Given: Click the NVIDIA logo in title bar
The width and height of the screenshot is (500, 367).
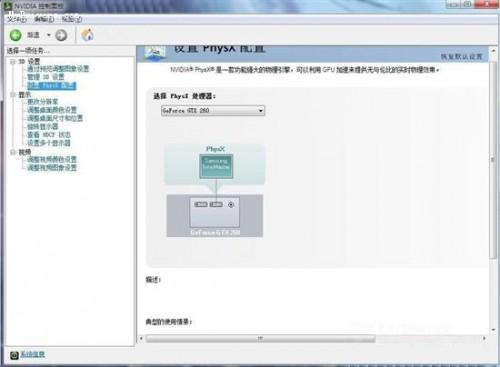Looking at the screenshot, I should [x=8, y=5].
